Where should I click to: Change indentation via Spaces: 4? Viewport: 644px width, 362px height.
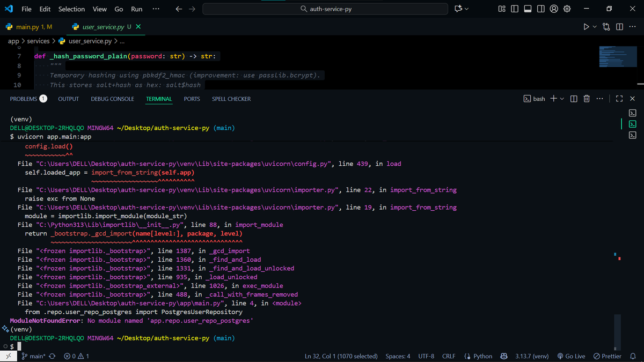[398, 356]
